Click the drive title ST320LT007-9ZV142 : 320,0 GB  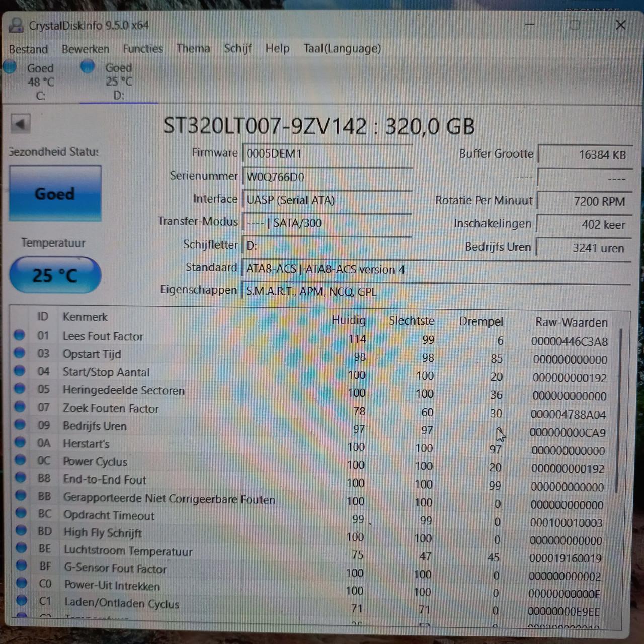[x=318, y=126]
